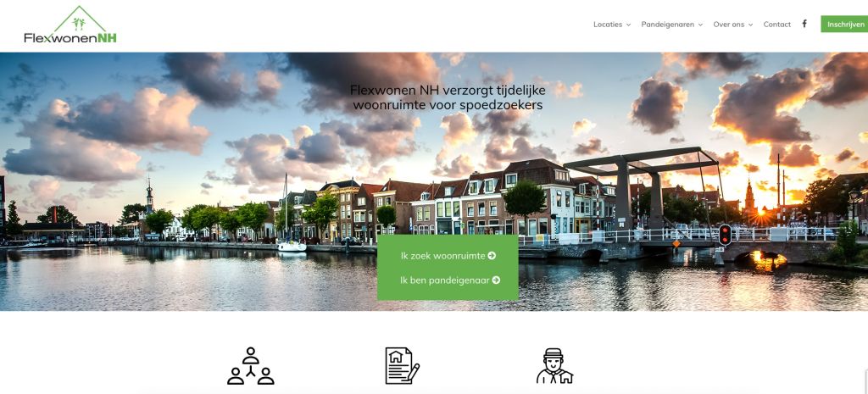This screenshot has width=868, height=394.
Task: Click arrow icon beside Ik zoek woonruimte
Action: coord(492,255)
